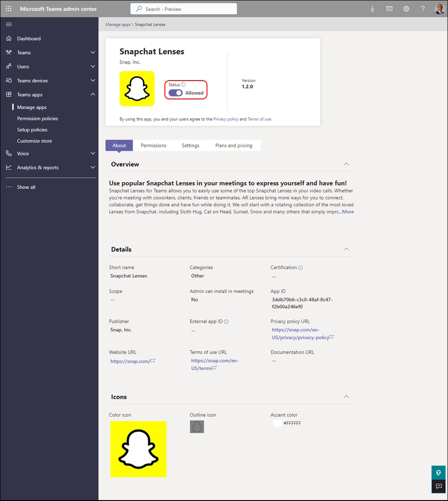
Task: Open the help question mark icon
Action: pos(423,9)
